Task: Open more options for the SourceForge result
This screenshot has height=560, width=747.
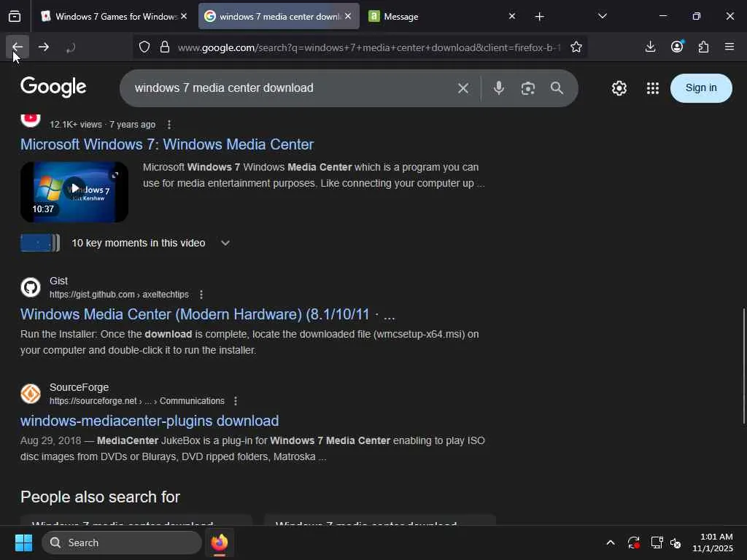Action: coord(236,401)
